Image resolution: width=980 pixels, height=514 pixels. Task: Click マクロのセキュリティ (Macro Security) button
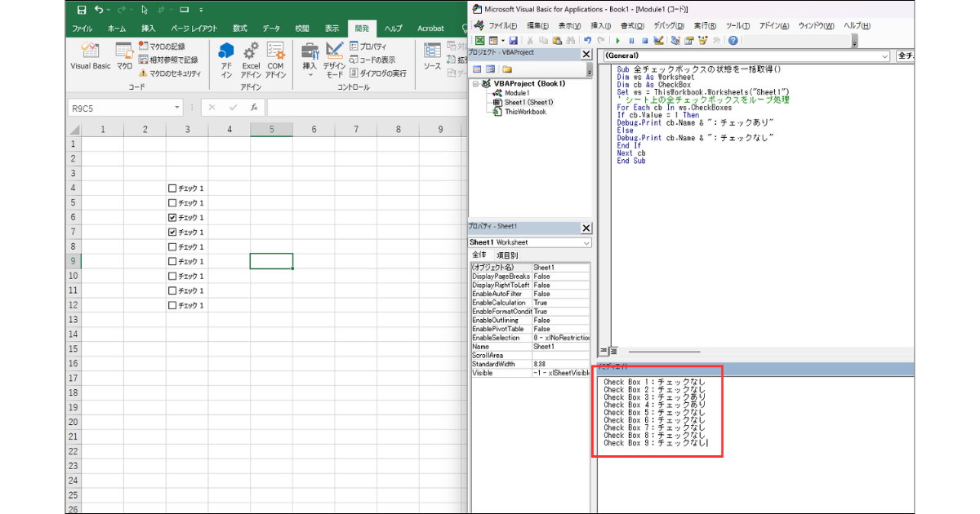point(170,73)
